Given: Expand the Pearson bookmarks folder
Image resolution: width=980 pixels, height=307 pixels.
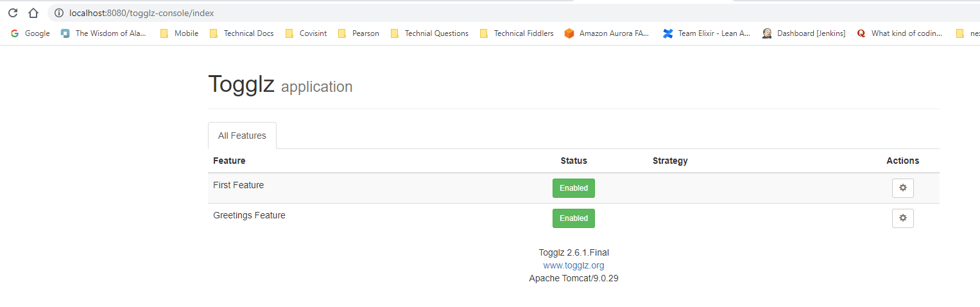Looking at the screenshot, I should 358,33.
